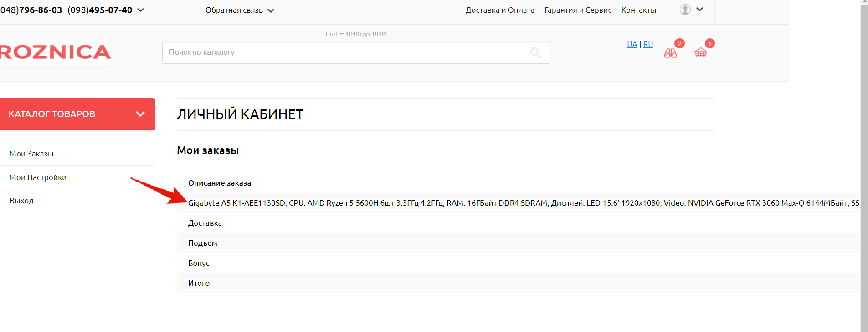Screen dimensions: 868x332
Task: Switch language to UA
Action: [632, 44]
